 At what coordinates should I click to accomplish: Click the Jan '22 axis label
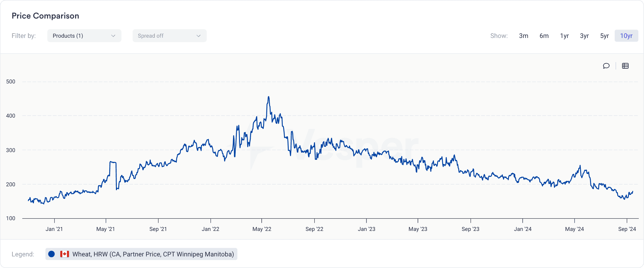[210, 229]
